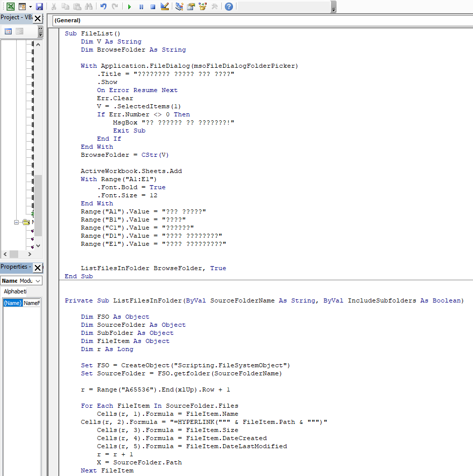Open the Properties Window toolbar icon
473x476 pixels.
[191, 7]
